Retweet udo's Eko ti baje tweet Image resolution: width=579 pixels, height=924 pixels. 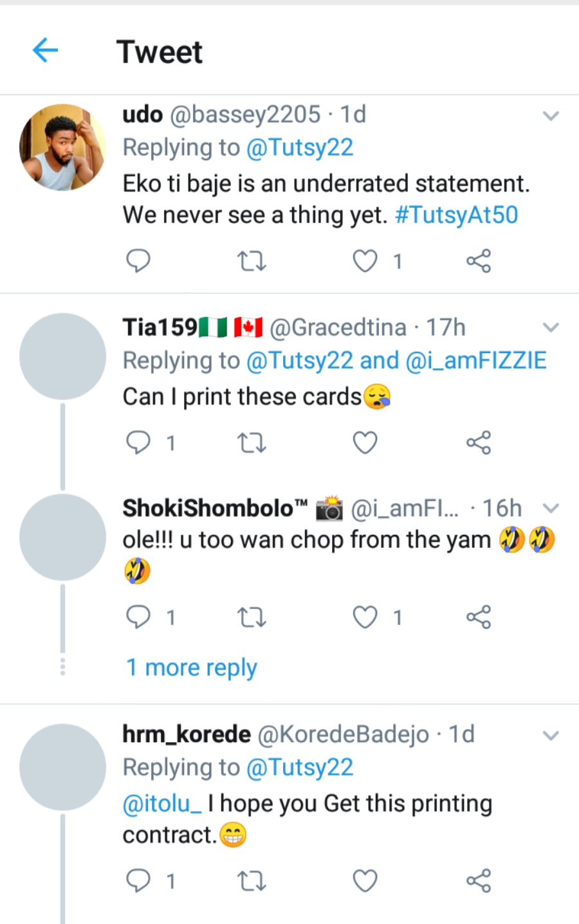click(252, 261)
